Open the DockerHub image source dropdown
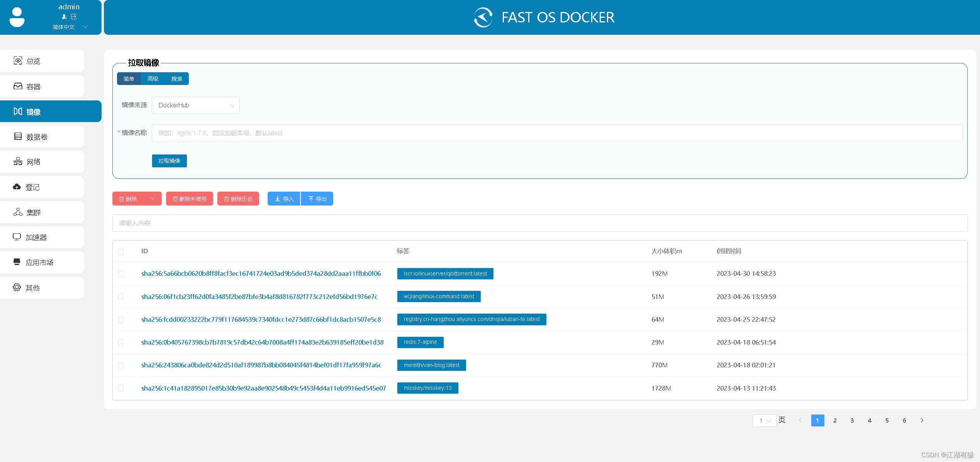This screenshot has width=980, height=462. [196, 105]
